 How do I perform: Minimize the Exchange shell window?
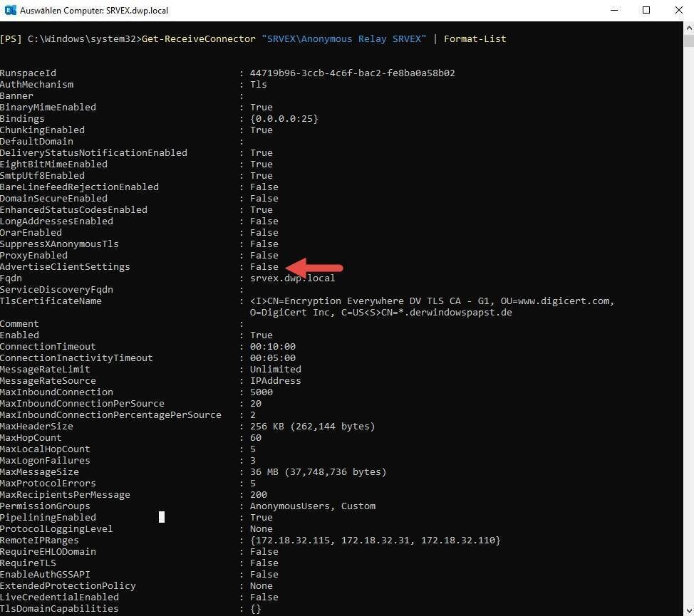click(613, 11)
